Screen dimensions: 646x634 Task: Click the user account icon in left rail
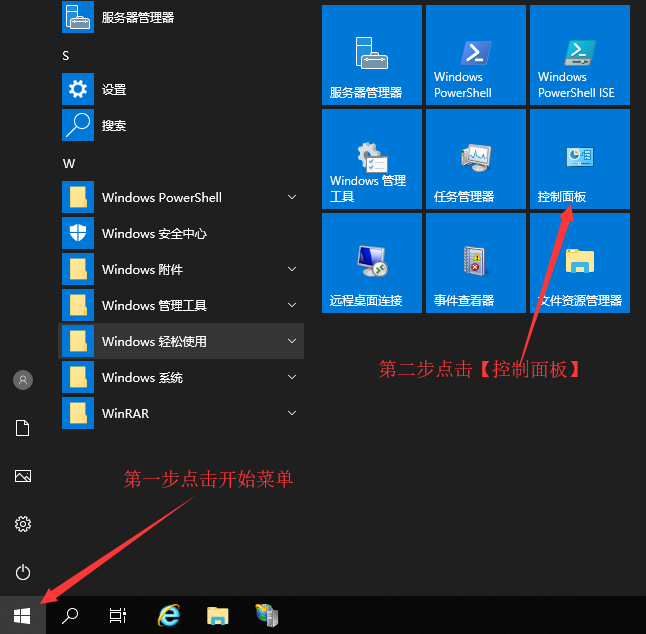pos(23,380)
